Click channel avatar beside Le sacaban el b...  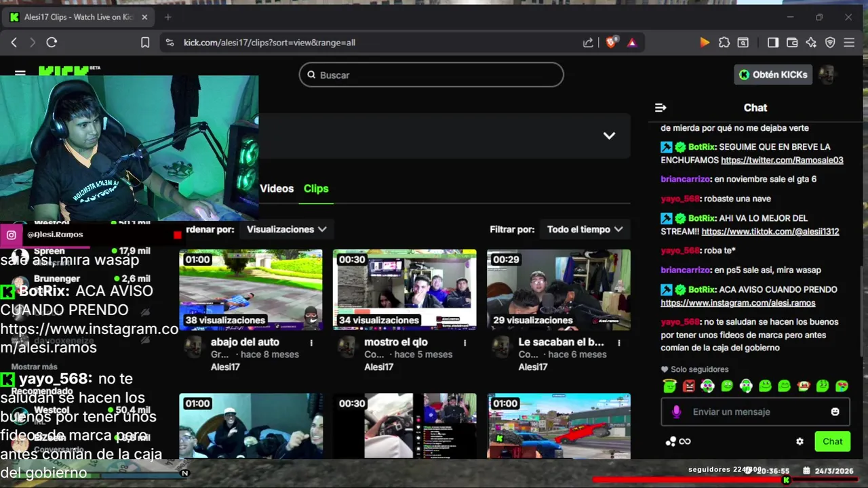(500, 346)
